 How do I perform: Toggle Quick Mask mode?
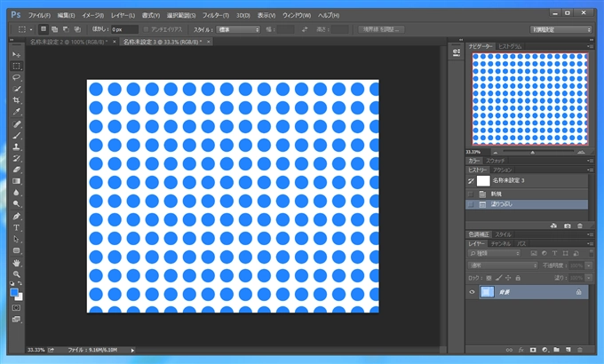click(16, 308)
